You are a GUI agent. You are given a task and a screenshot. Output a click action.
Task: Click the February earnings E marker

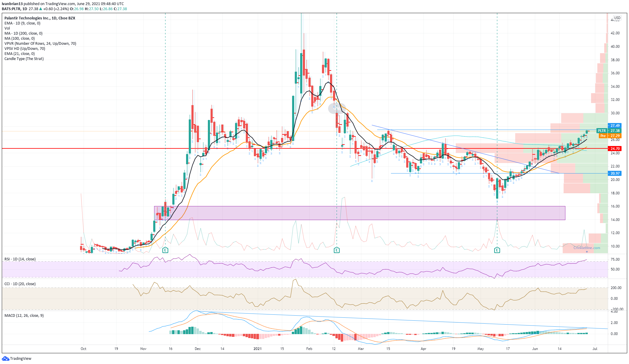pyautogui.click(x=337, y=250)
